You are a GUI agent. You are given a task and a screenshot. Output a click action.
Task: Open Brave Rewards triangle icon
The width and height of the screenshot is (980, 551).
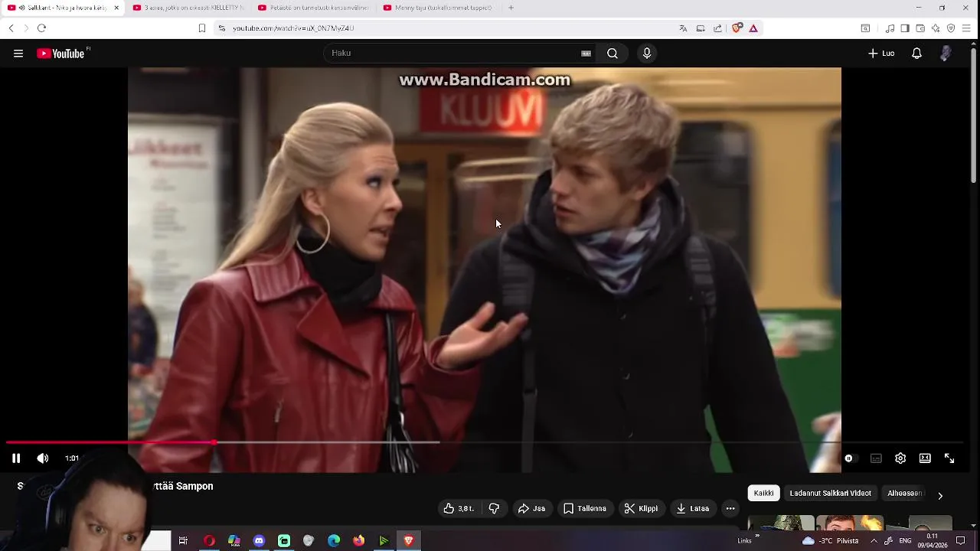[753, 28]
